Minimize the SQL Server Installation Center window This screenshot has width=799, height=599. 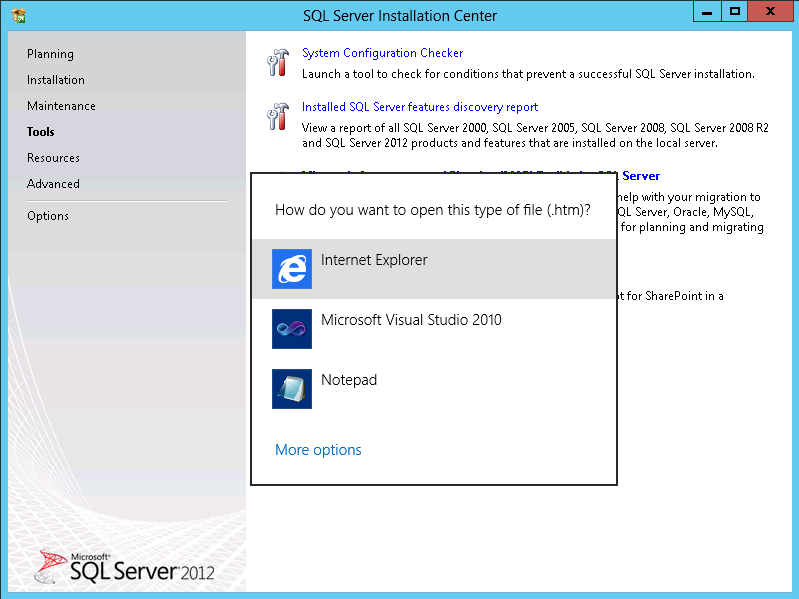click(x=707, y=12)
